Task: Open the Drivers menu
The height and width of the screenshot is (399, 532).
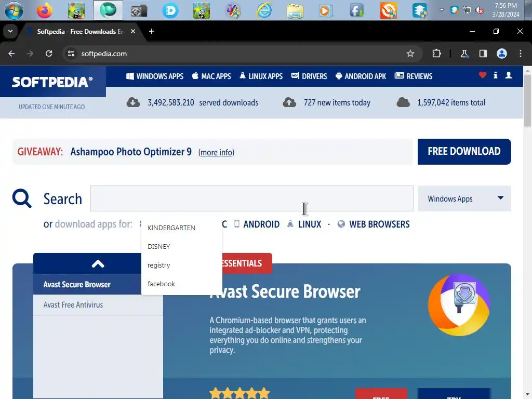Action: pyautogui.click(x=309, y=76)
